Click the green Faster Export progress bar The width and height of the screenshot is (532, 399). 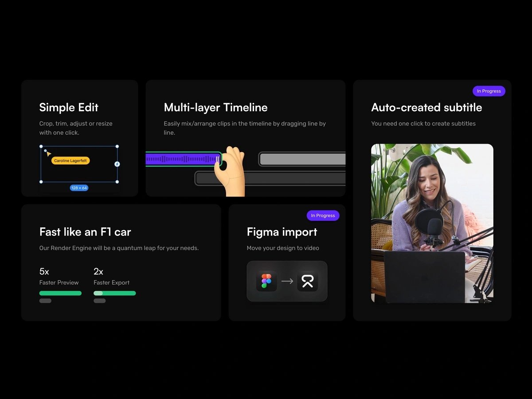[x=114, y=293]
